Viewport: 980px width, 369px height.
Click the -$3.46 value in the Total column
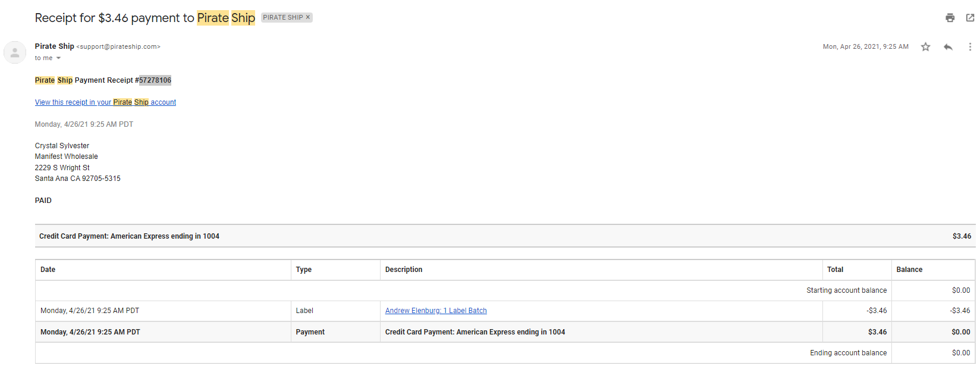tap(877, 311)
